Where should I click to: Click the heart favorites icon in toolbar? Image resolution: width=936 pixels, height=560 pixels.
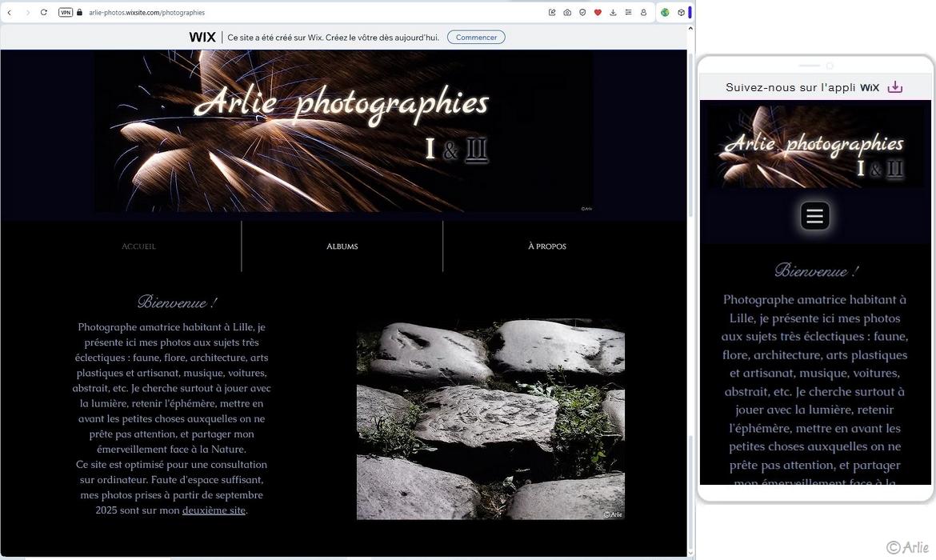pos(597,12)
